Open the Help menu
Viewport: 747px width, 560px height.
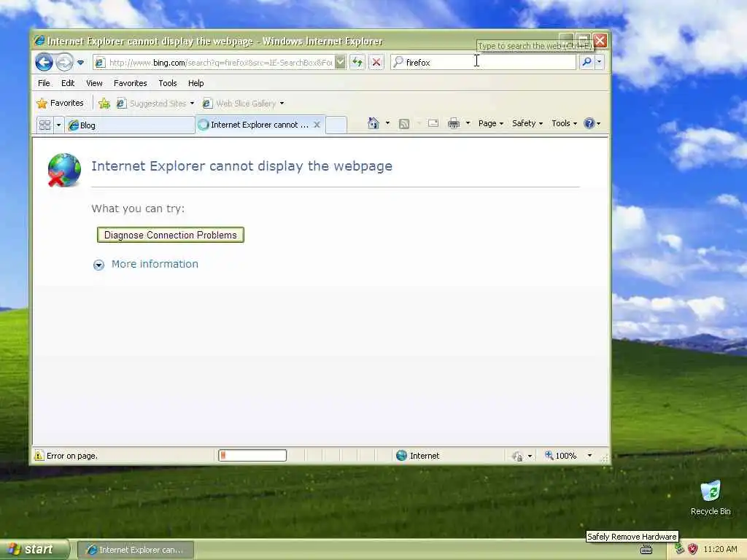(x=196, y=83)
